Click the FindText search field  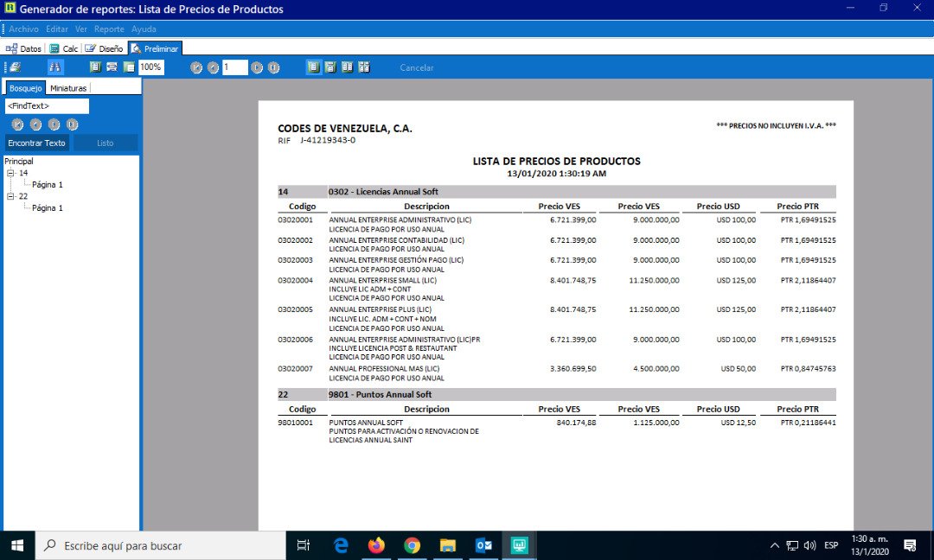pos(47,106)
